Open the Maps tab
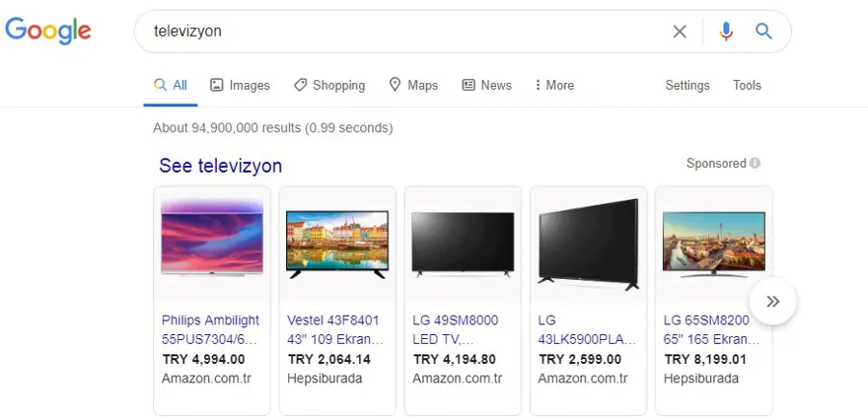Viewport: 868px width, 420px height. click(413, 85)
